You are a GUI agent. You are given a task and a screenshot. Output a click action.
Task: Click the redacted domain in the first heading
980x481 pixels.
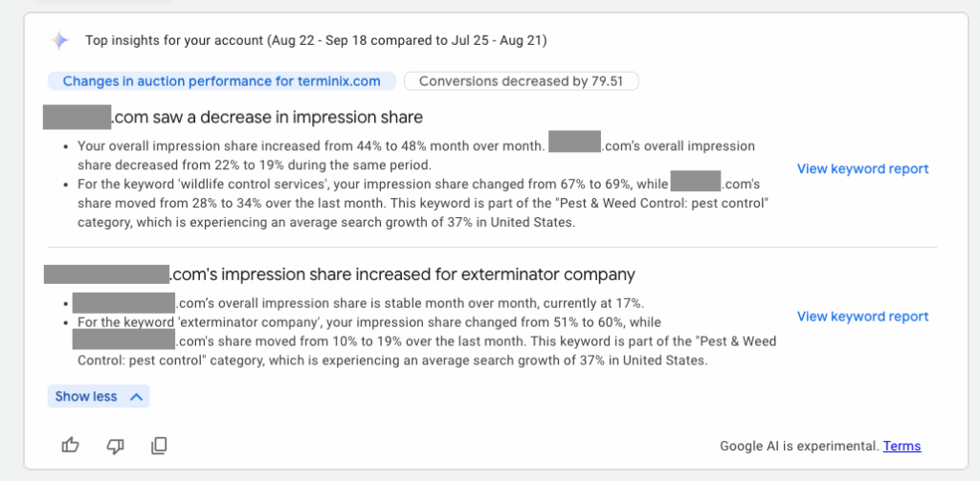(x=78, y=118)
